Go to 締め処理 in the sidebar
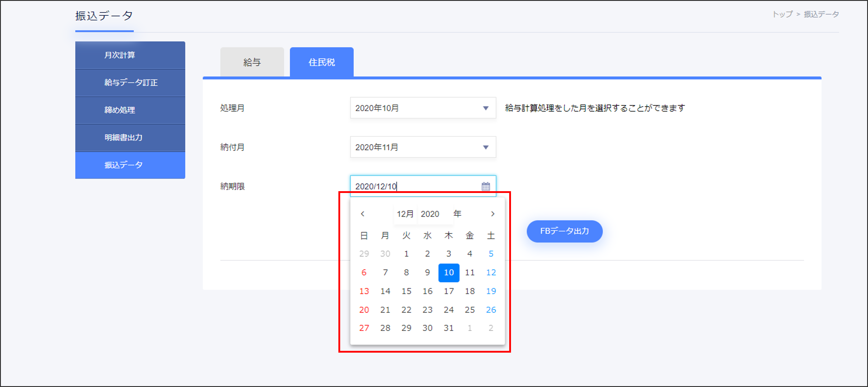868x387 pixels. point(130,110)
